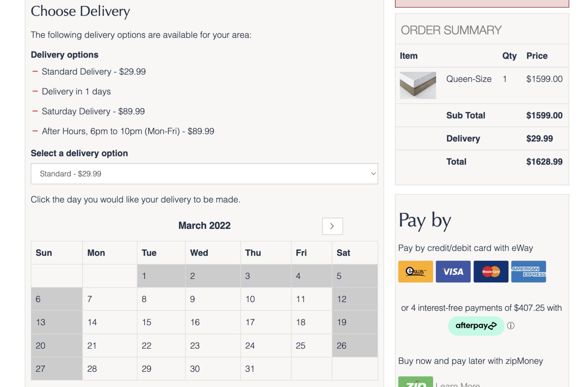This screenshot has width=588, height=387.
Task: Click the Visa card icon
Action: 453,272
